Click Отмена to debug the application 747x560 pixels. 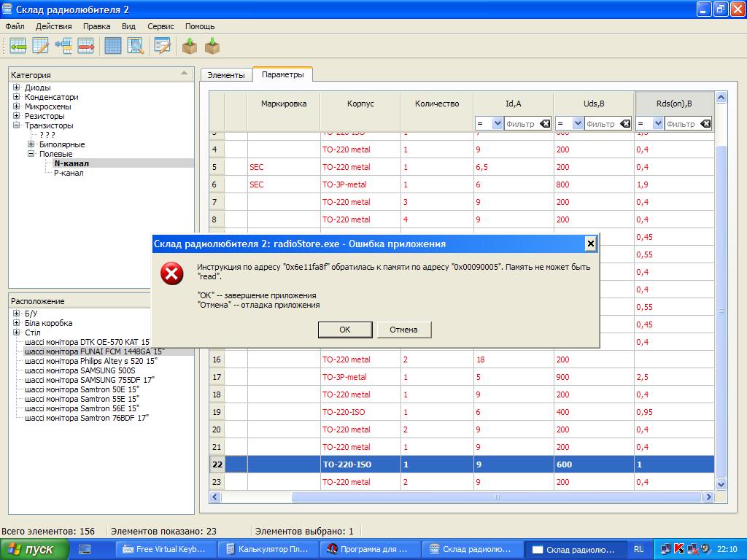403,330
